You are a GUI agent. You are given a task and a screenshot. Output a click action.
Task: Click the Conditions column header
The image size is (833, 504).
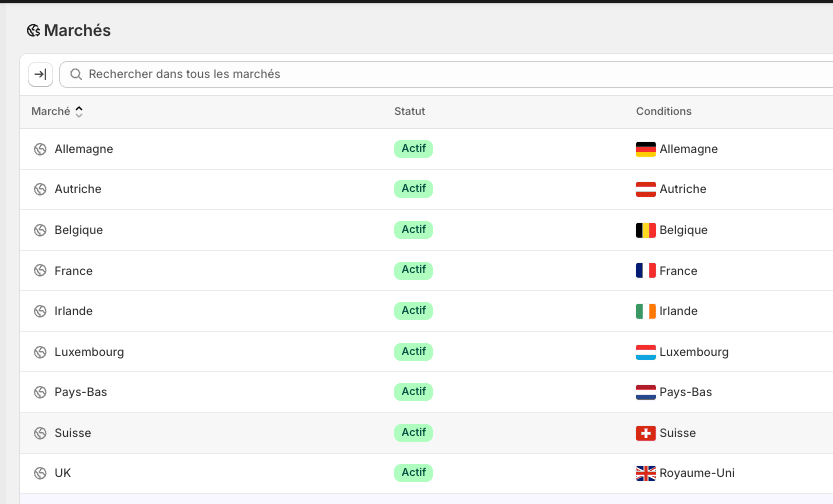pyautogui.click(x=663, y=111)
